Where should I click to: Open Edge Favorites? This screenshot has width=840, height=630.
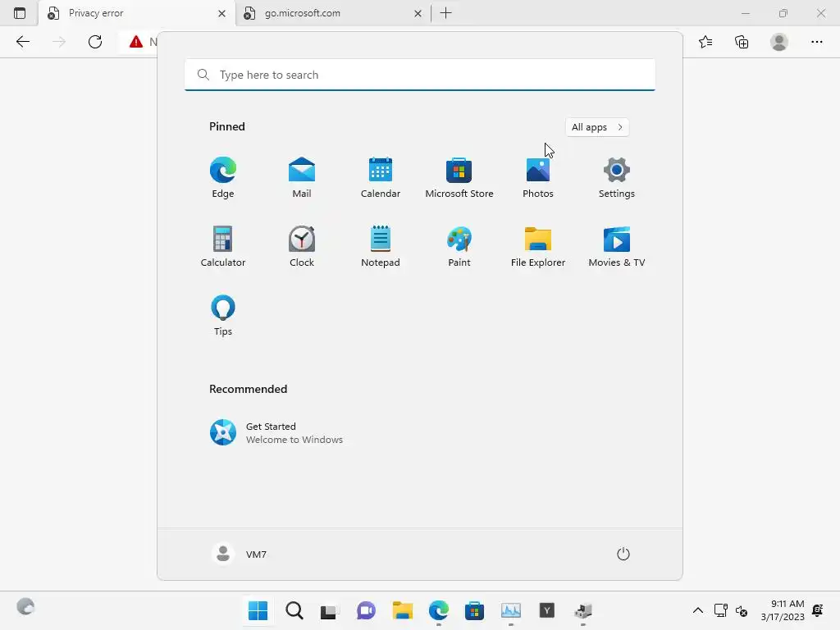tap(705, 42)
